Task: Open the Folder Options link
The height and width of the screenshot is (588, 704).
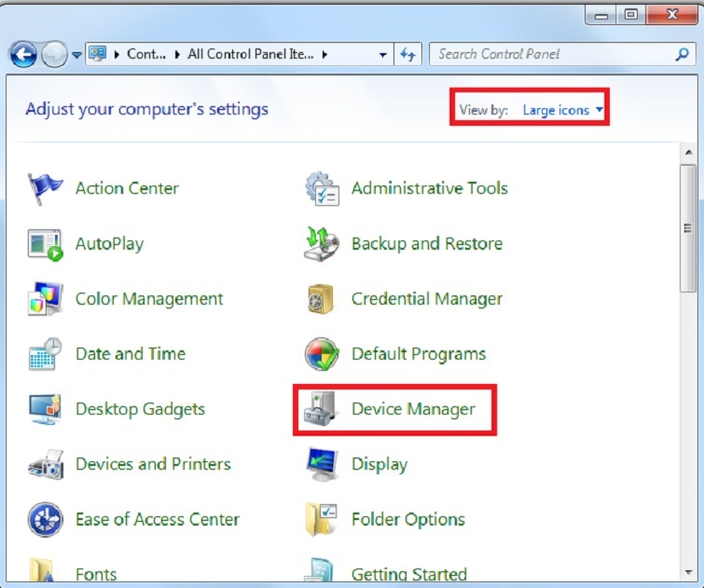Action: pos(407,519)
